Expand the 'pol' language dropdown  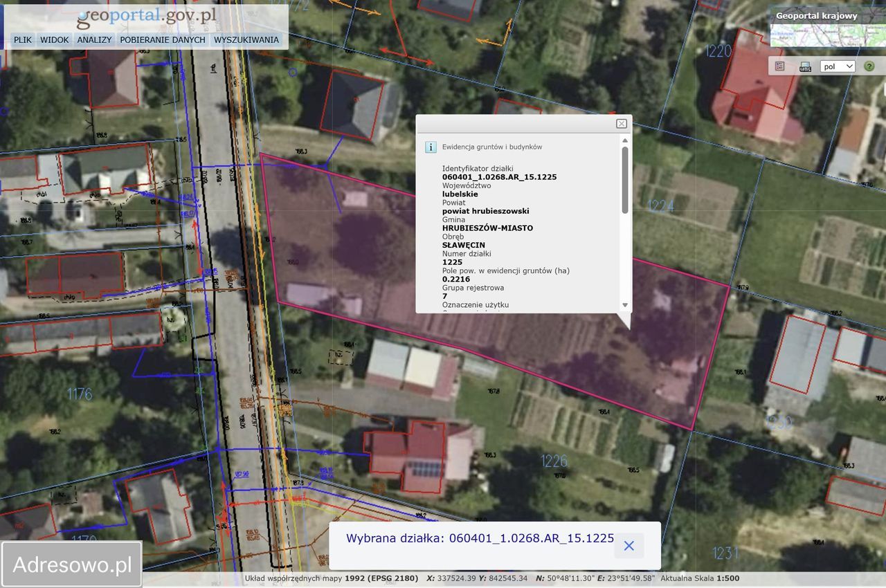tap(838, 66)
